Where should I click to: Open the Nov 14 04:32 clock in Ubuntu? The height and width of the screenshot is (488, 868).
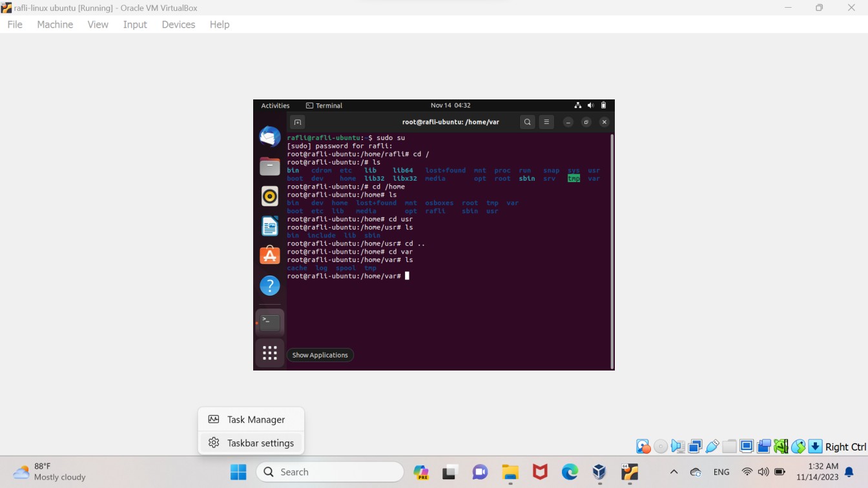tap(451, 105)
